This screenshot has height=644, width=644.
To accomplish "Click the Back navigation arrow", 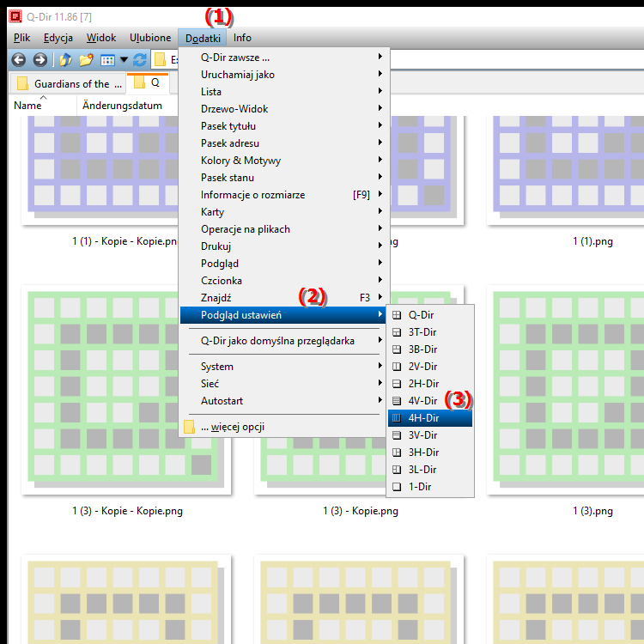I will point(18,60).
